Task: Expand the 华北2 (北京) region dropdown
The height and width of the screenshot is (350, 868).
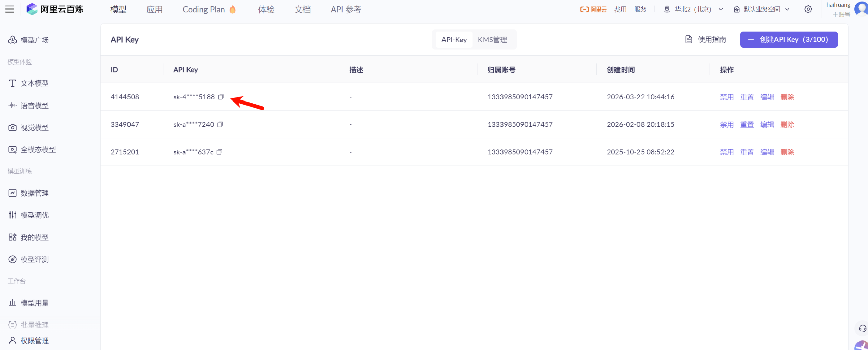Action: pos(693,9)
